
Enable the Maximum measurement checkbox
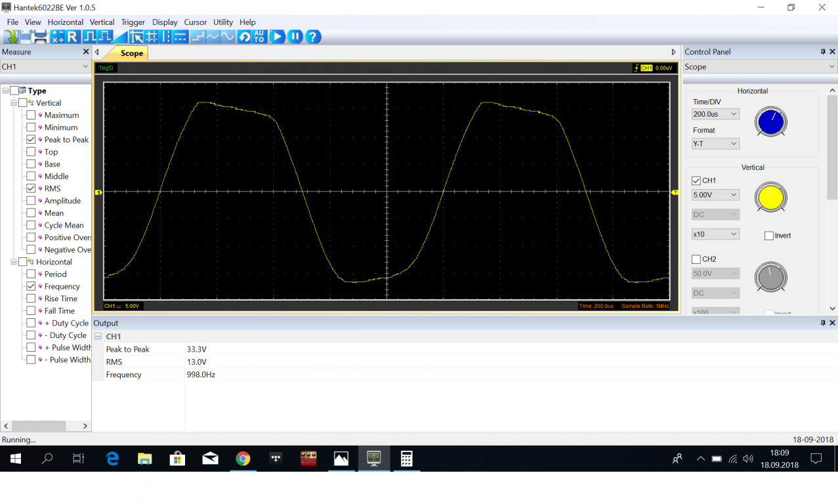pyautogui.click(x=31, y=115)
